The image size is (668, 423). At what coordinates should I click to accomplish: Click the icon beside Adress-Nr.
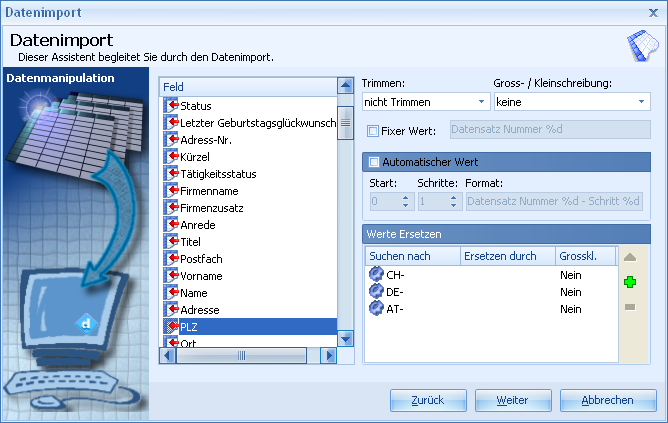[171, 139]
